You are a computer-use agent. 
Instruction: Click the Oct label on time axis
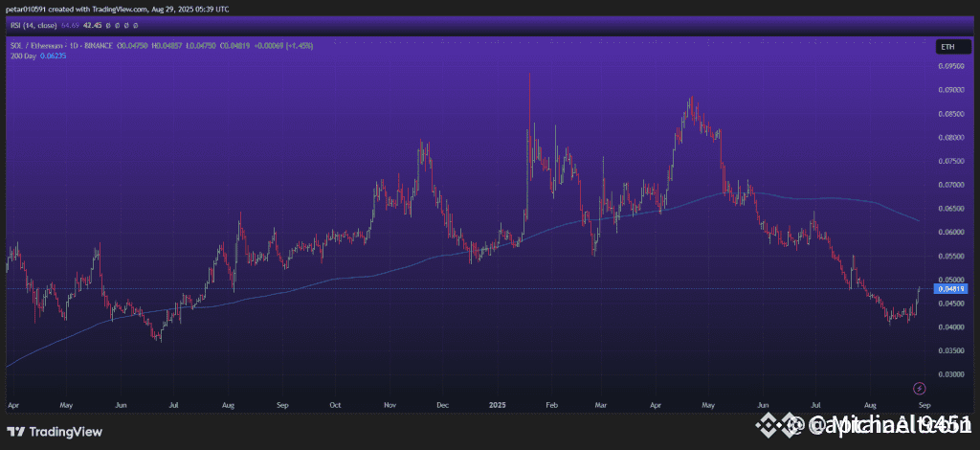tap(336, 404)
